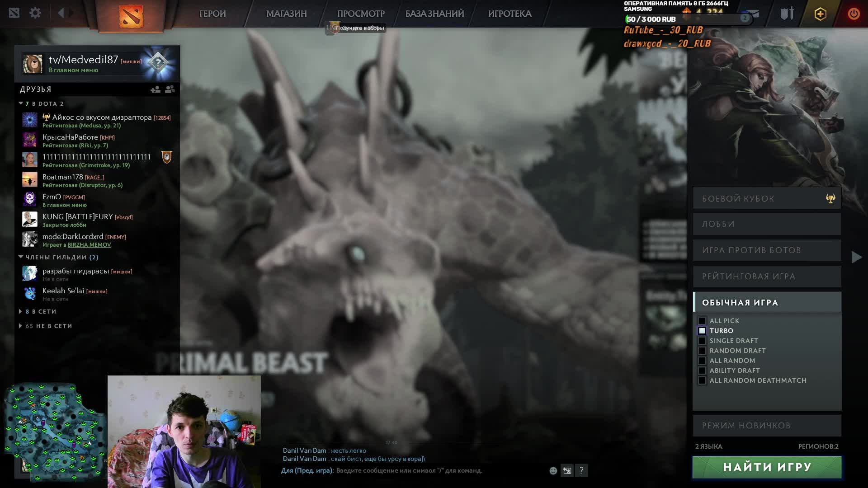This screenshot has height=488, width=868.
Task: Click the add friend icon
Action: point(155,89)
